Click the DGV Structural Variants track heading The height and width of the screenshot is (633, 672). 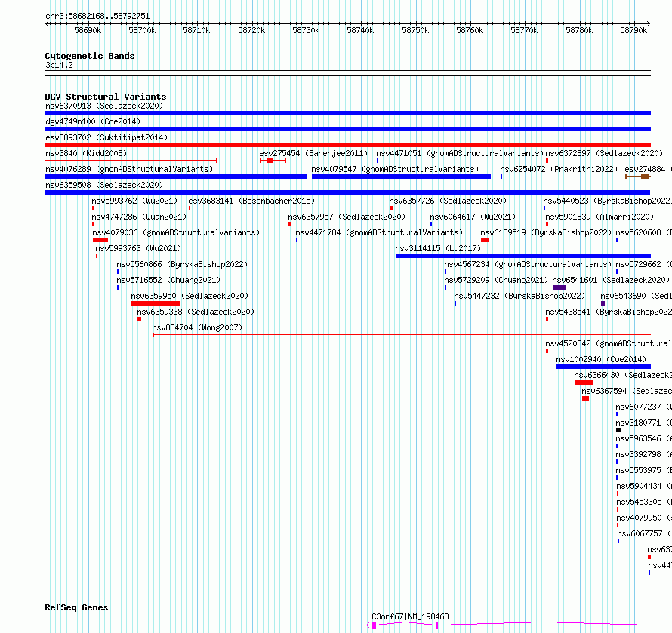pos(106,97)
